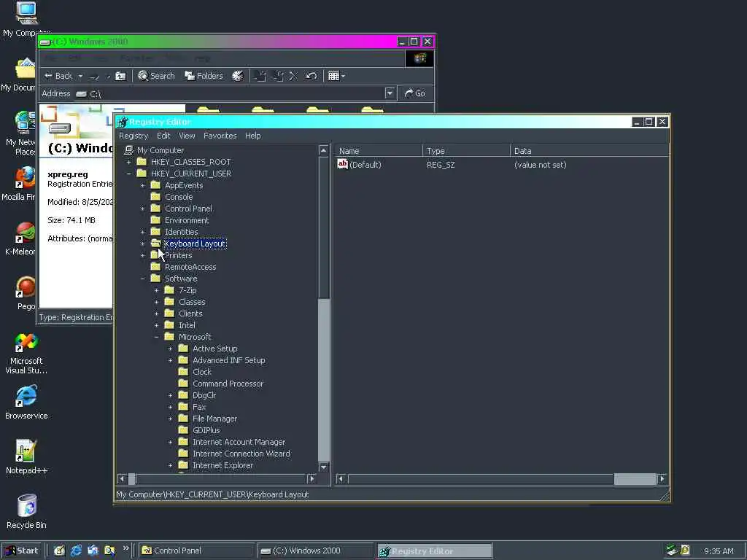Click the Delete X icon in Explorer toolbar

[293, 76]
